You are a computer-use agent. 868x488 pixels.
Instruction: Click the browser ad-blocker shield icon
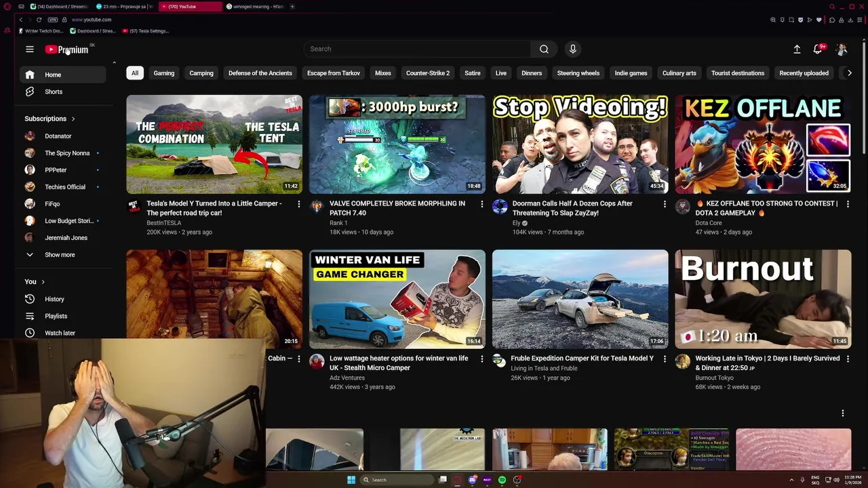coord(801,20)
